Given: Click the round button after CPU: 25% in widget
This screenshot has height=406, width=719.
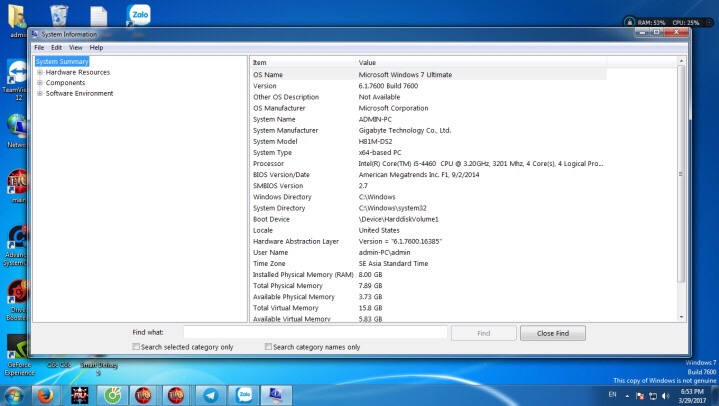Looking at the screenshot, I should (709, 22).
